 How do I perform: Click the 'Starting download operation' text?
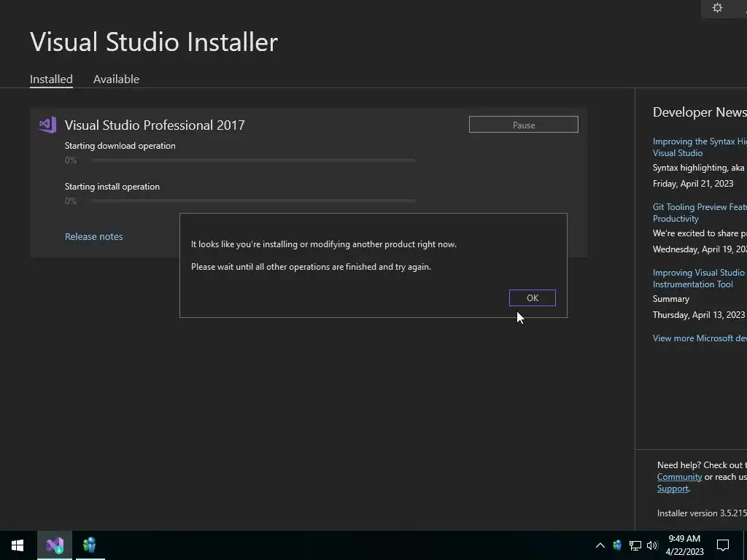click(x=120, y=146)
